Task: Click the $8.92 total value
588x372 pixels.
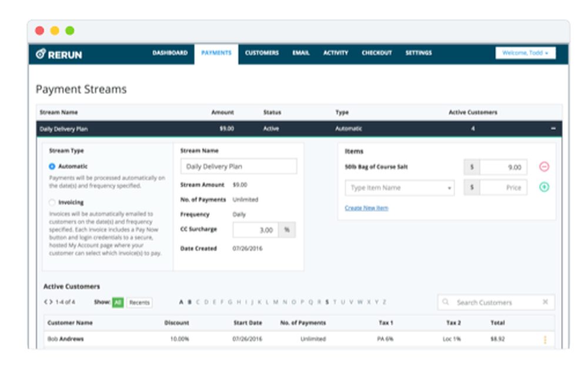Action: coord(497,339)
